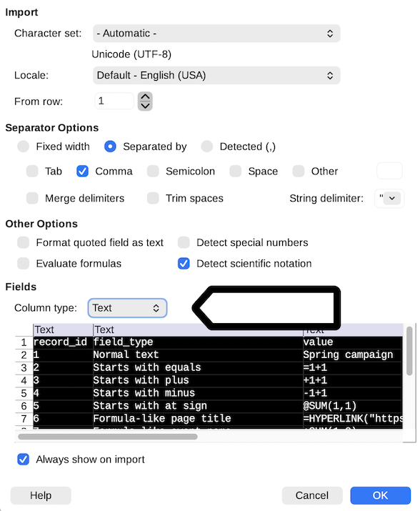Disable Detect scientific notation checkbox
The image size is (420, 511).
tap(184, 263)
